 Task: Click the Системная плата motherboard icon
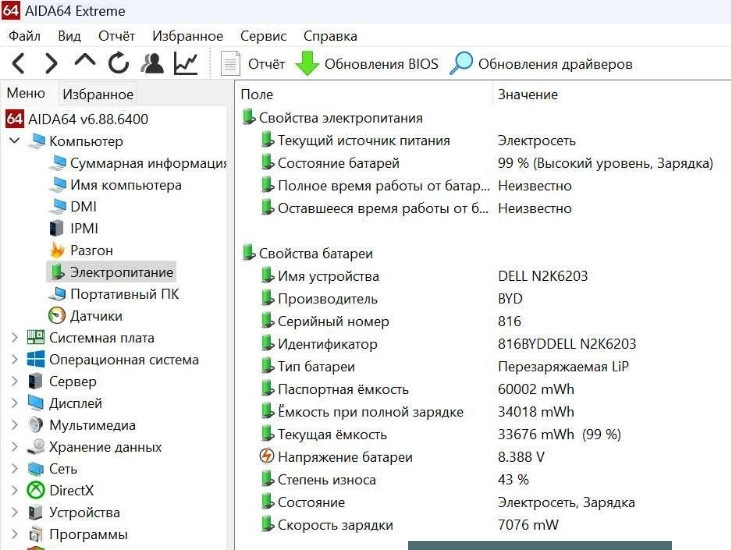(36, 338)
